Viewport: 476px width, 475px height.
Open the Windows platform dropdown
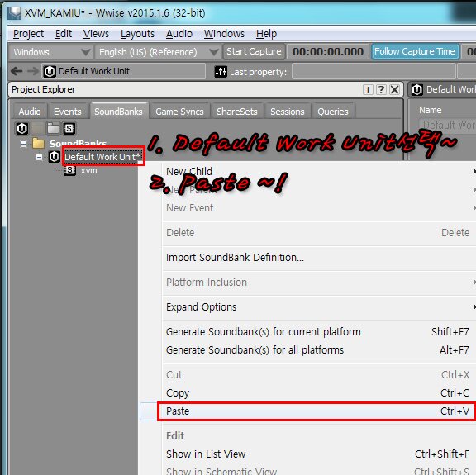coord(51,52)
